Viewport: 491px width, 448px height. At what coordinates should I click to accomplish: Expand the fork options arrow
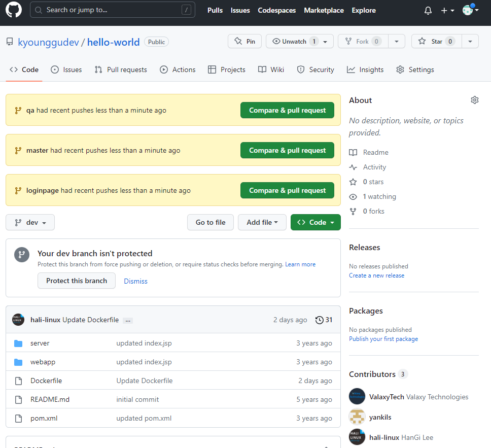coord(397,42)
